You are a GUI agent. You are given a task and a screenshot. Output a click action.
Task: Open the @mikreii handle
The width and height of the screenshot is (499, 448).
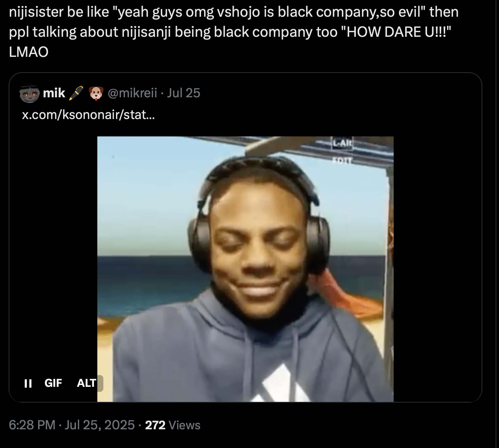132,93
